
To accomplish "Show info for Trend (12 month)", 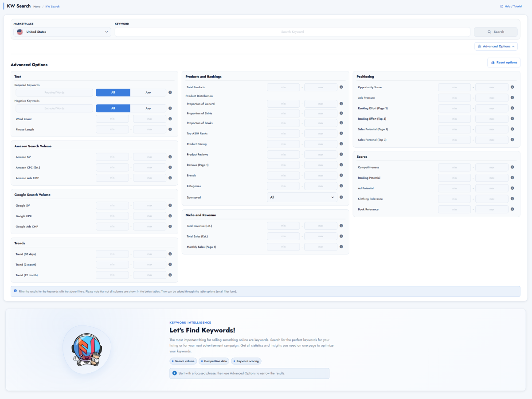I will 170,275.
